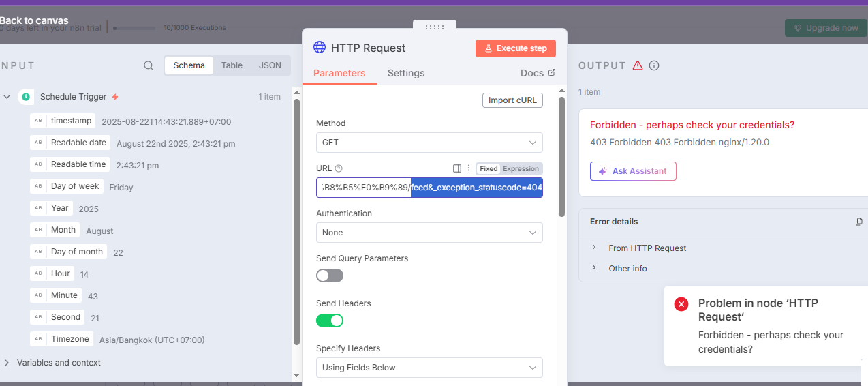This screenshot has width=868, height=386.
Task: Expand the From HTTP Request error section
Action: [647, 248]
